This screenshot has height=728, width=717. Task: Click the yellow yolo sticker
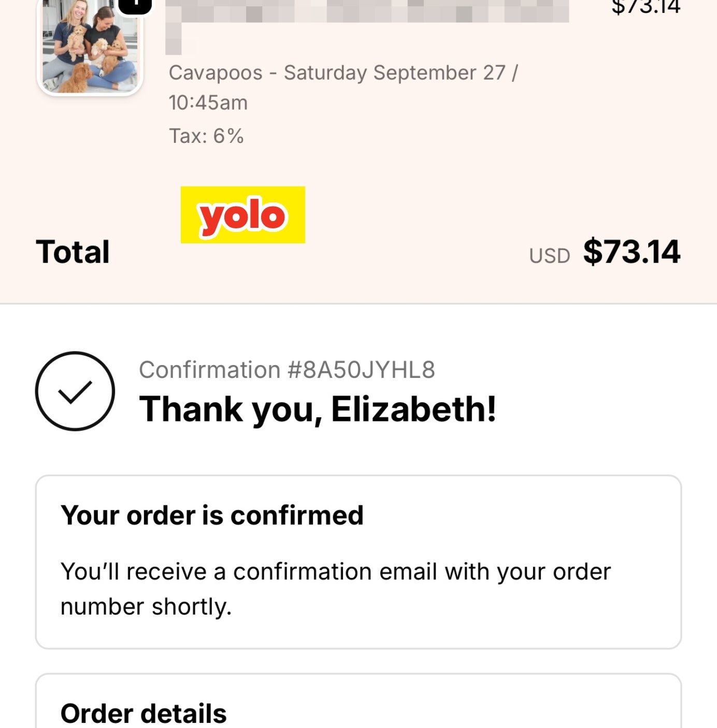[x=242, y=215]
